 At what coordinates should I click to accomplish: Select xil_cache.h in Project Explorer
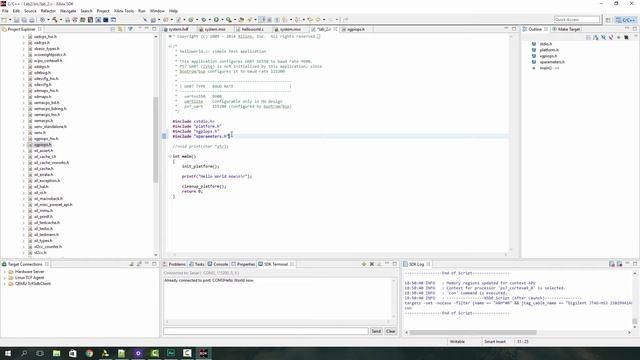click(x=44, y=169)
